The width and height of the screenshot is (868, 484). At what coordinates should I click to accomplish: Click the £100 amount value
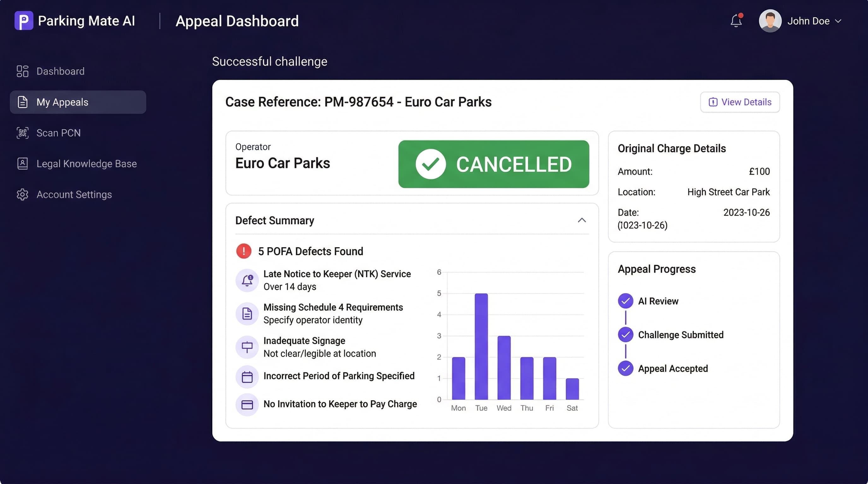coord(759,171)
